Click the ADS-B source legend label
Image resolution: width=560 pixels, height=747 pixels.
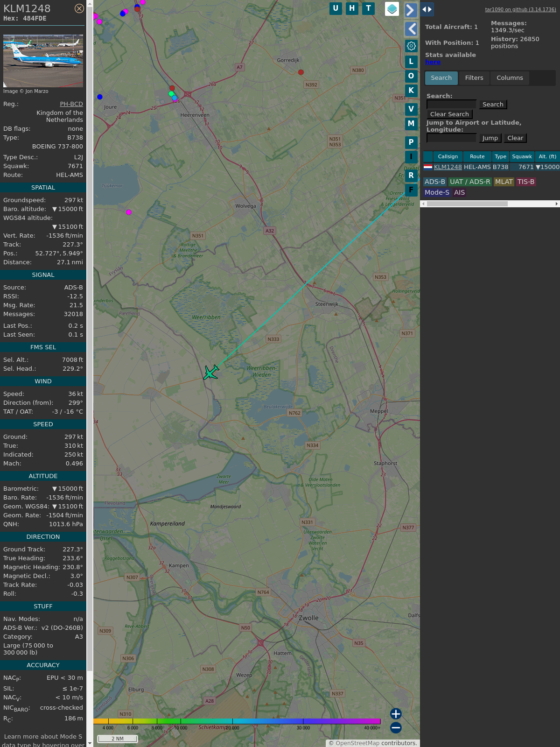click(x=435, y=182)
